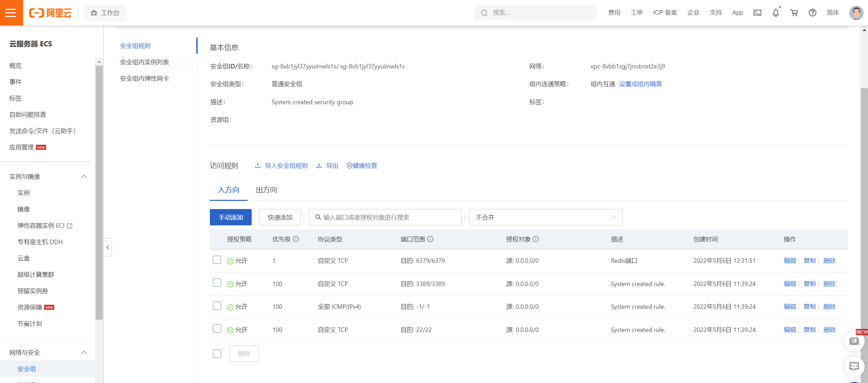Viewport: 868px width, 383px height.
Task: Open the hamburger main menu
Action: coord(11,13)
